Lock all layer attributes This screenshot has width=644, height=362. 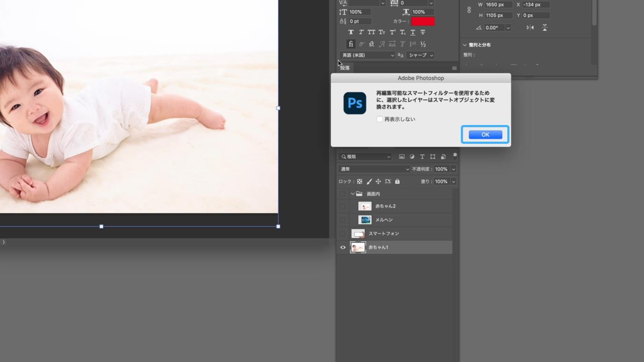click(x=397, y=181)
